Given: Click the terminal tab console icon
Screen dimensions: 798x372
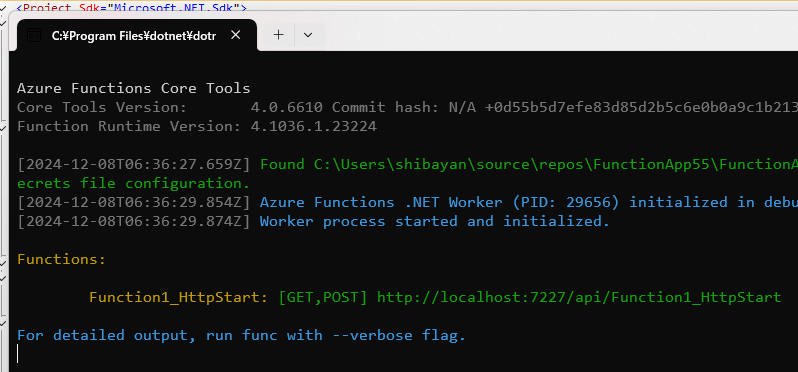Looking at the screenshot, I should click(34, 35).
